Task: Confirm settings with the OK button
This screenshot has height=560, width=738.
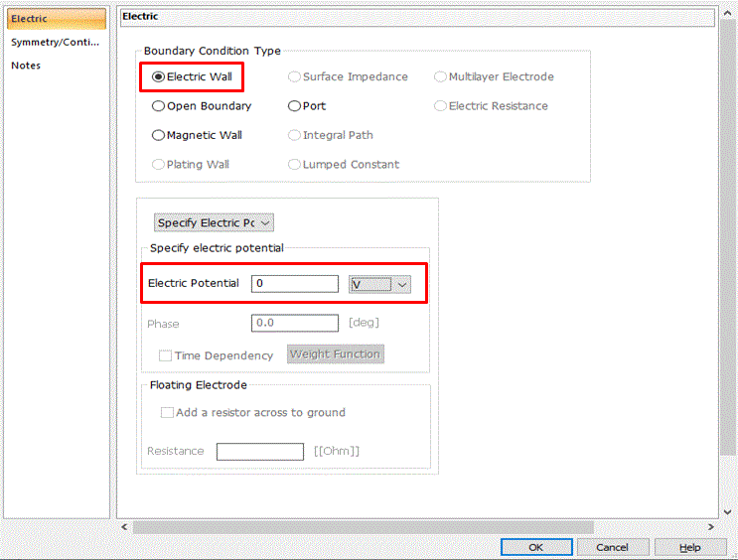Action: [536, 547]
